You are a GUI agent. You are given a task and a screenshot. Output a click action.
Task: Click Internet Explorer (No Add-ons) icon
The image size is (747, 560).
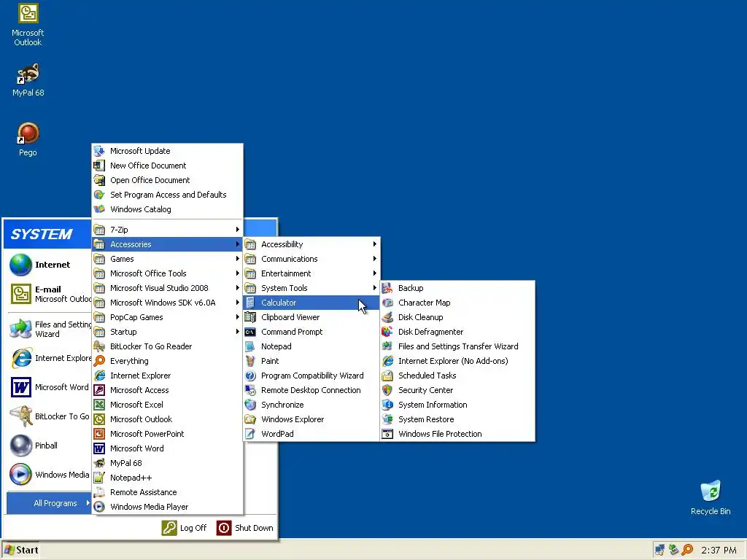(x=387, y=361)
